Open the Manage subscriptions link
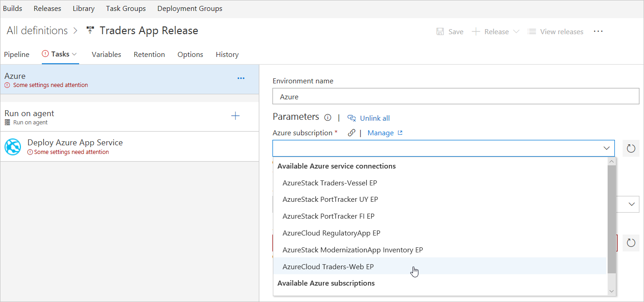The width and height of the screenshot is (644, 302). (380, 133)
